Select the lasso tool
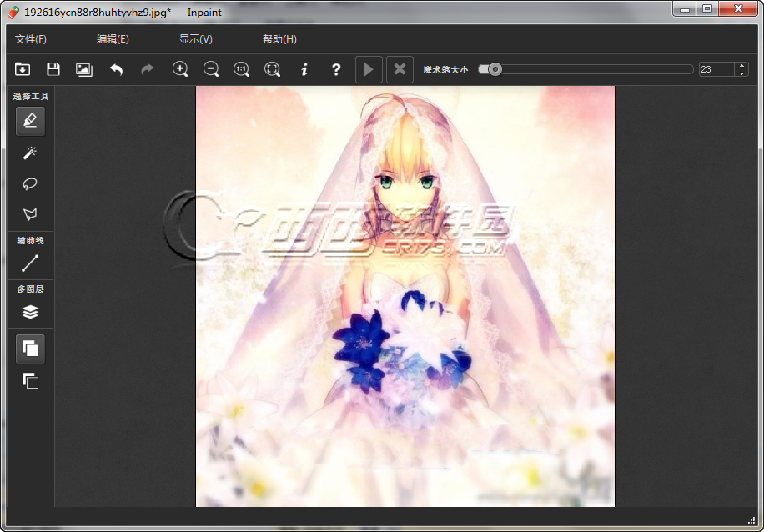The height and width of the screenshot is (532, 764). 30,183
